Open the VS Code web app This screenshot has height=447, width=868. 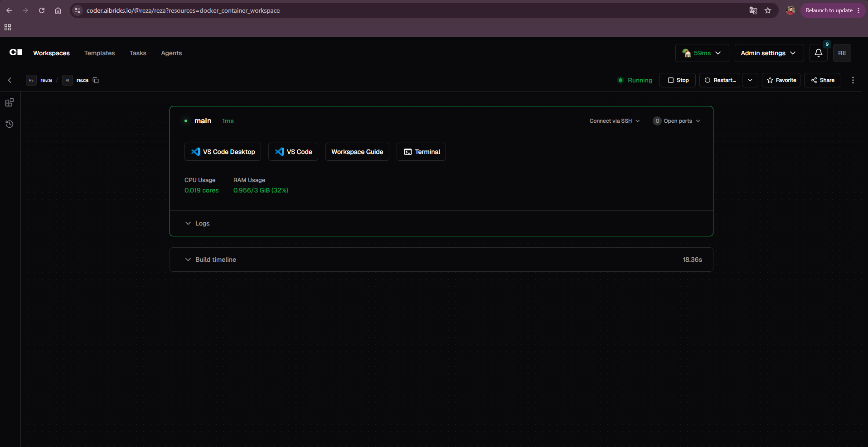point(293,152)
